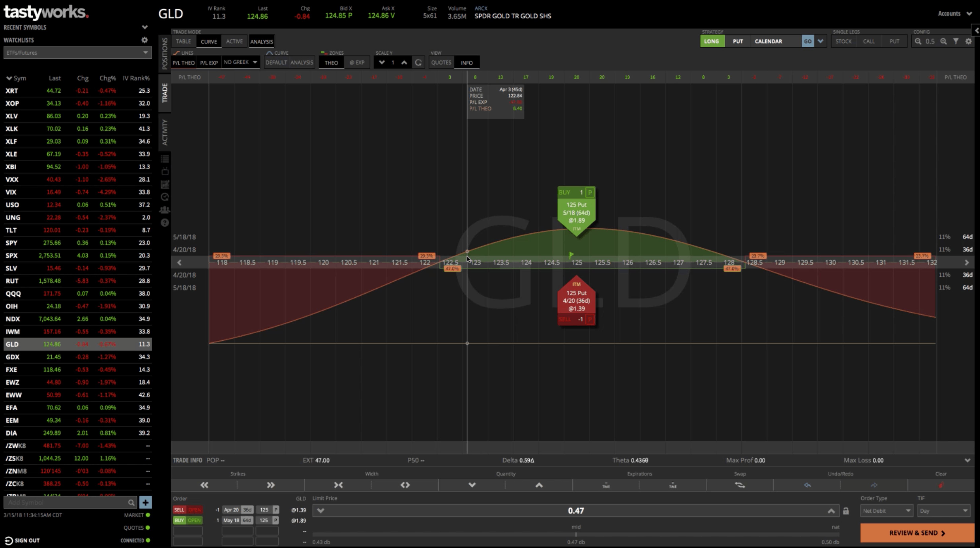Swap the order legs

coord(740,485)
